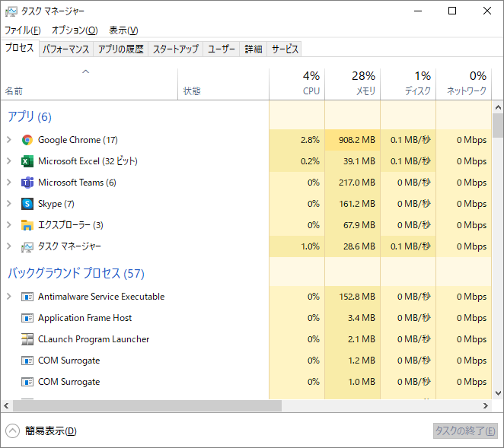Click the バックグラウンド プロセス (57) heading
504x448 pixels.
point(76,273)
